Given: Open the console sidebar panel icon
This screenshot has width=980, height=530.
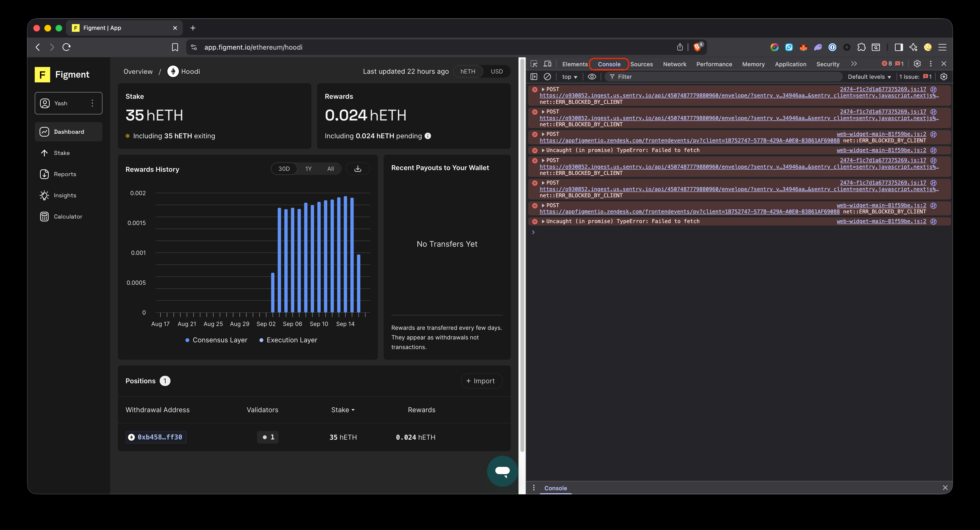Looking at the screenshot, I should pos(534,77).
